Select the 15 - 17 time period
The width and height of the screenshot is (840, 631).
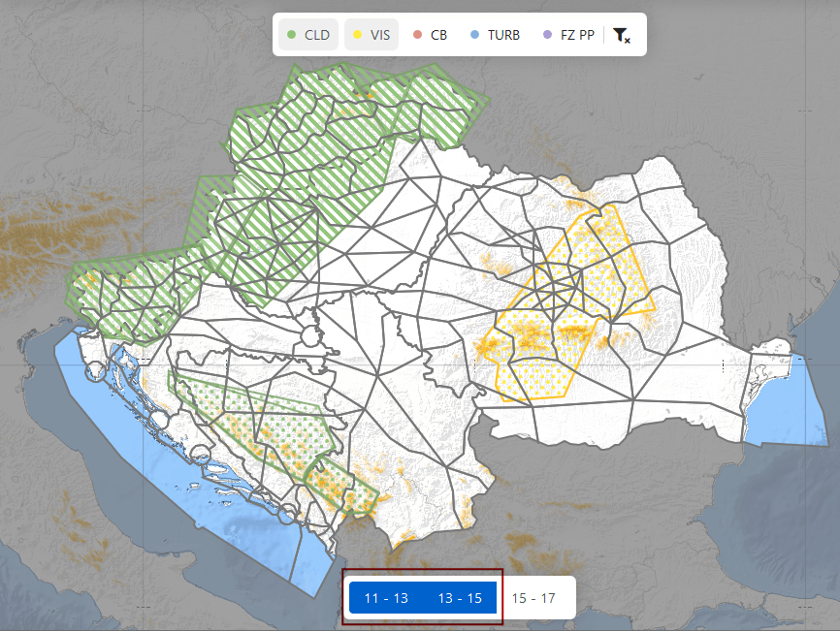tap(533, 598)
